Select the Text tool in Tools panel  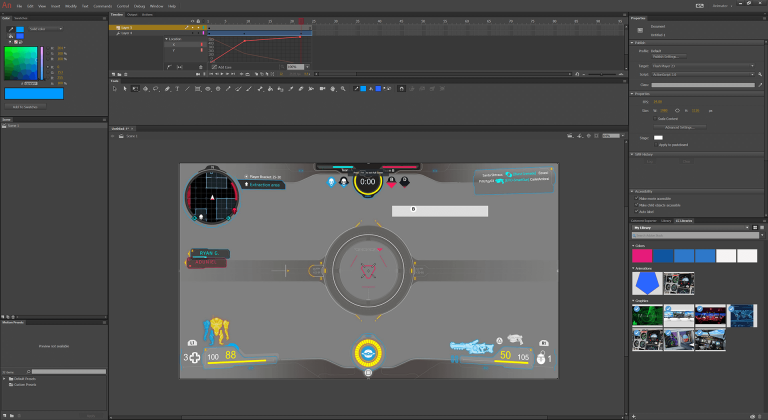click(x=177, y=88)
